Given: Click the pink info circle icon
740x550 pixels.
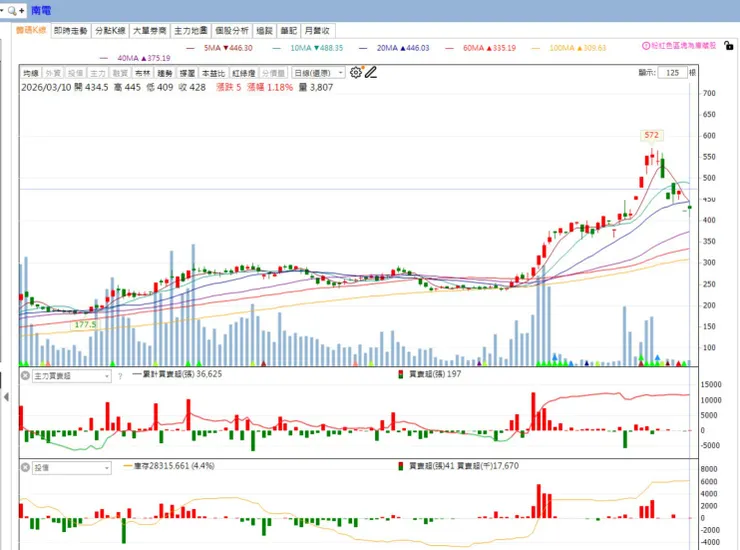Looking at the screenshot, I should coord(646,46).
